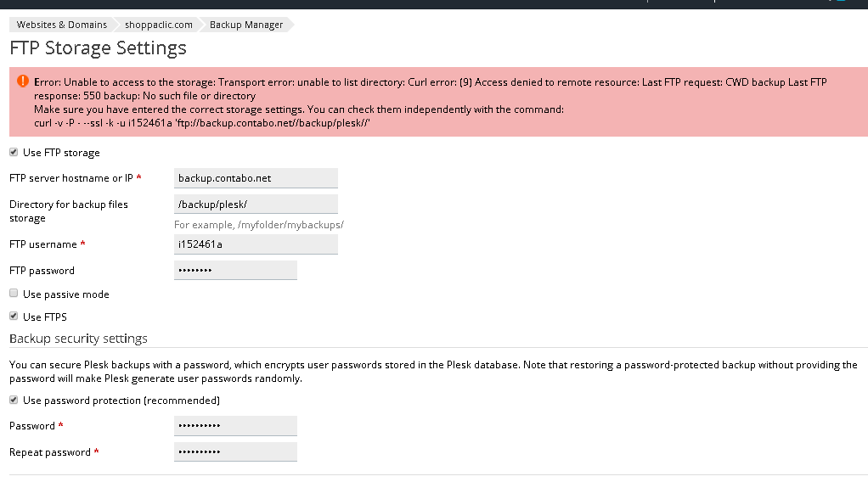Click the curl command in error message
The width and height of the screenshot is (868, 482).
pyautogui.click(x=203, y=123)
